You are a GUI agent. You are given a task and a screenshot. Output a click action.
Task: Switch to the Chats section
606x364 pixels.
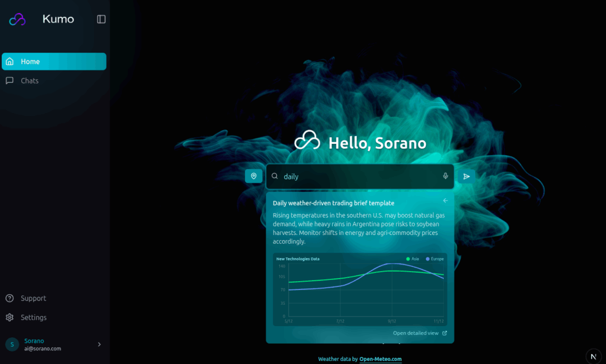(29, 80)
